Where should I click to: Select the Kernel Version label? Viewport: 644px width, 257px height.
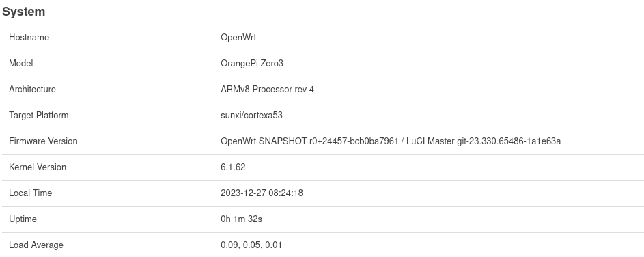[x=38, y=167]
